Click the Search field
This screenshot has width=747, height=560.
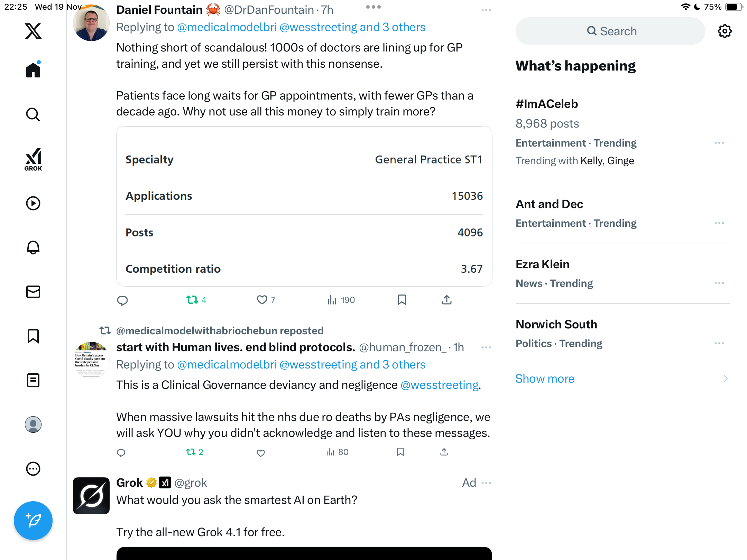[610, 31]
